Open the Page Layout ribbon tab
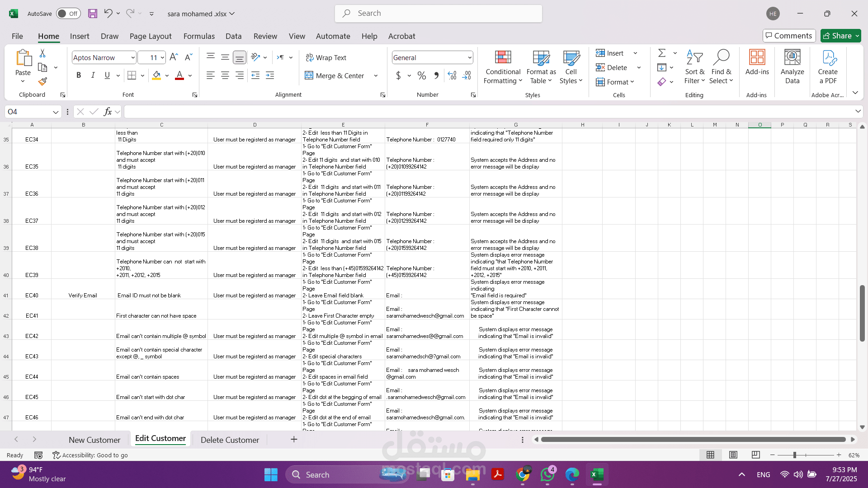This screenshot has width=868, height=488. point(150,36)
